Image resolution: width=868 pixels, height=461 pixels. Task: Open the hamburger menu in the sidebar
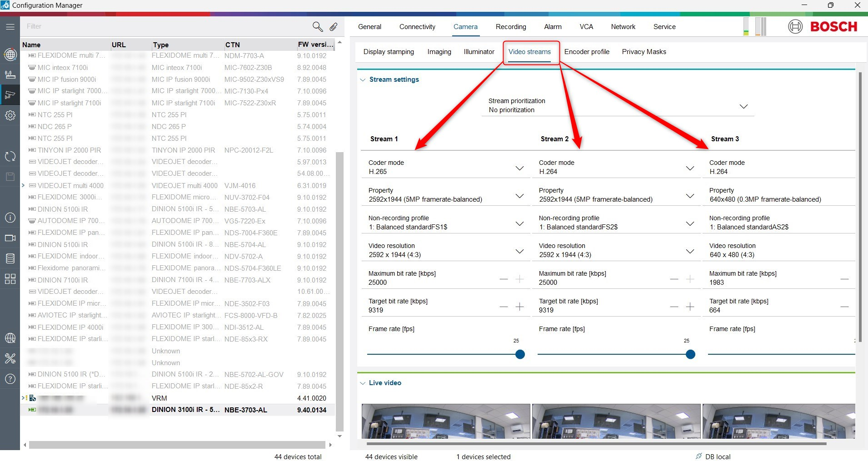click(10, 27)
